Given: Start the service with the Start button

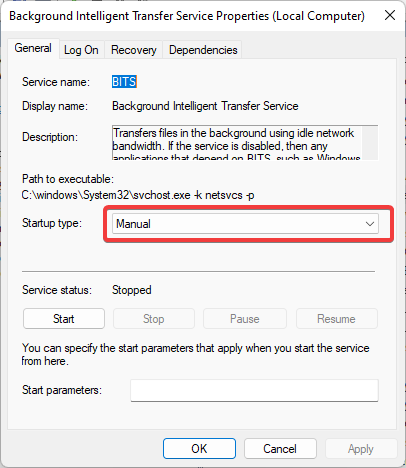Looking at the screenshot, I should pos(64,319).
